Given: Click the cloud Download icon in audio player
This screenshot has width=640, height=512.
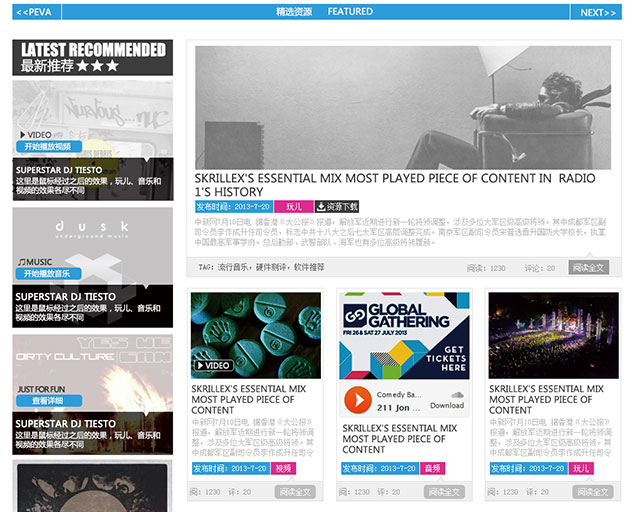Looking at the screenshot, I should (447, 397).
